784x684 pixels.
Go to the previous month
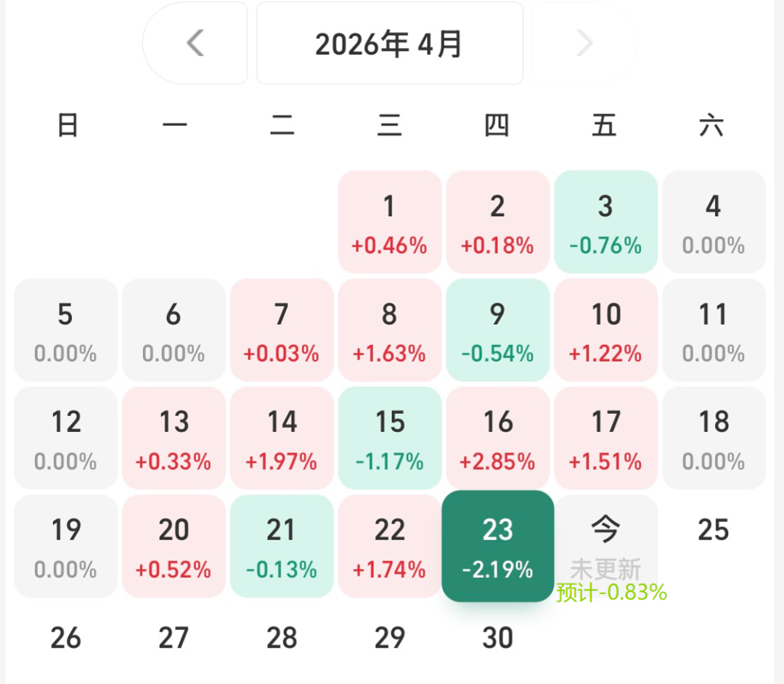coord(195,43)
